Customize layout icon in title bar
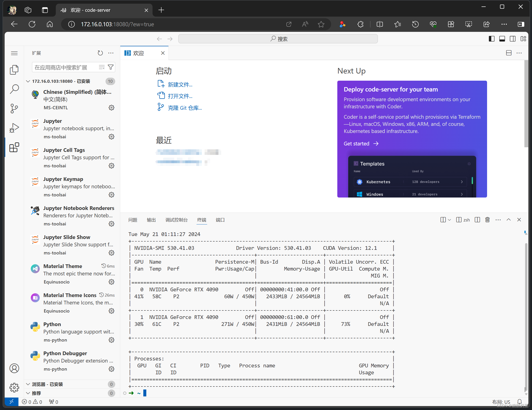The width and height of the screenshot is (532, 410). pos(523,39)
